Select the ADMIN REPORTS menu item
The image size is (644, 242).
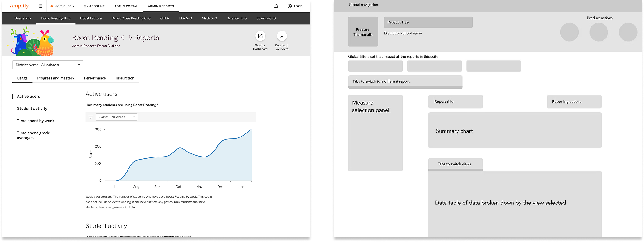(x=161, y=6)
